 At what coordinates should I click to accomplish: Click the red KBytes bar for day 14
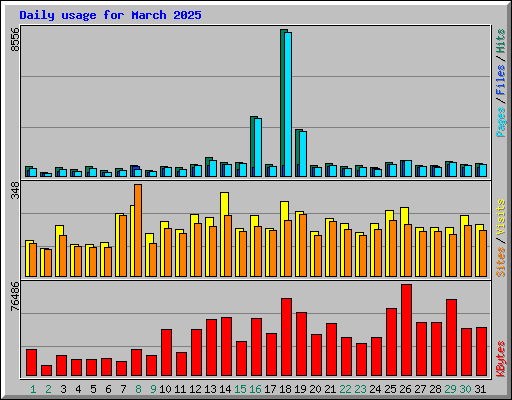226,347
